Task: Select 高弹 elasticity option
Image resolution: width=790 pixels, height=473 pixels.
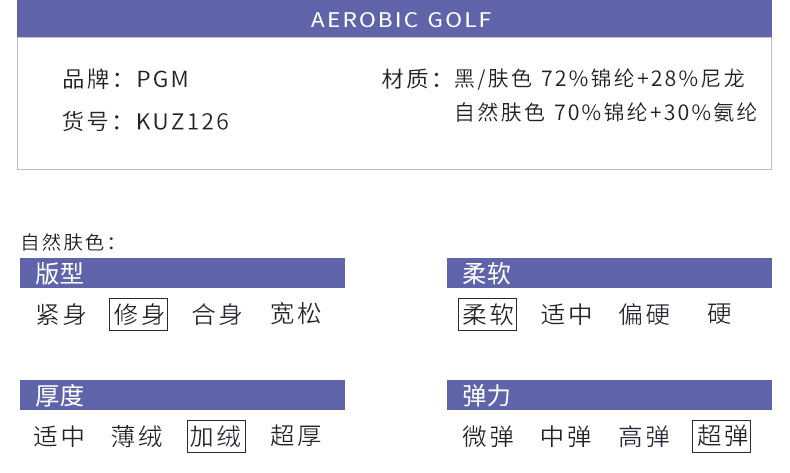Action: point(644,436)
